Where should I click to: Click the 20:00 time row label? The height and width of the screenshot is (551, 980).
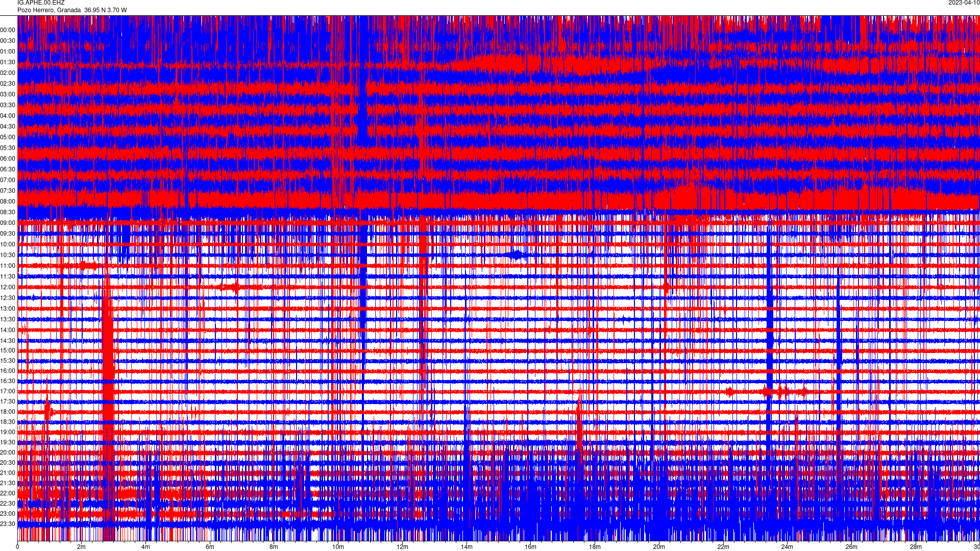click(8, 453)
